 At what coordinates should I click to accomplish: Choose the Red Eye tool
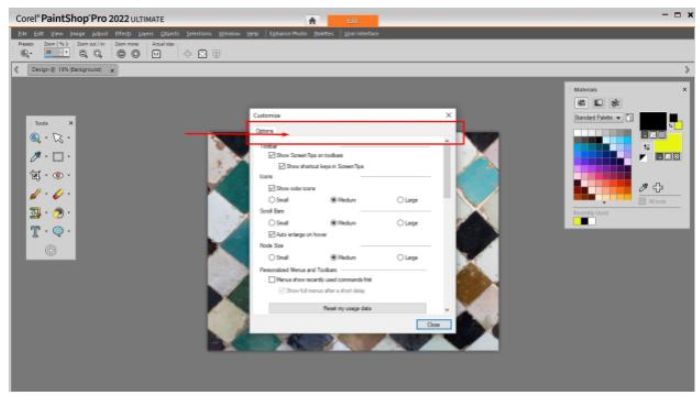(x=58, y=175)
